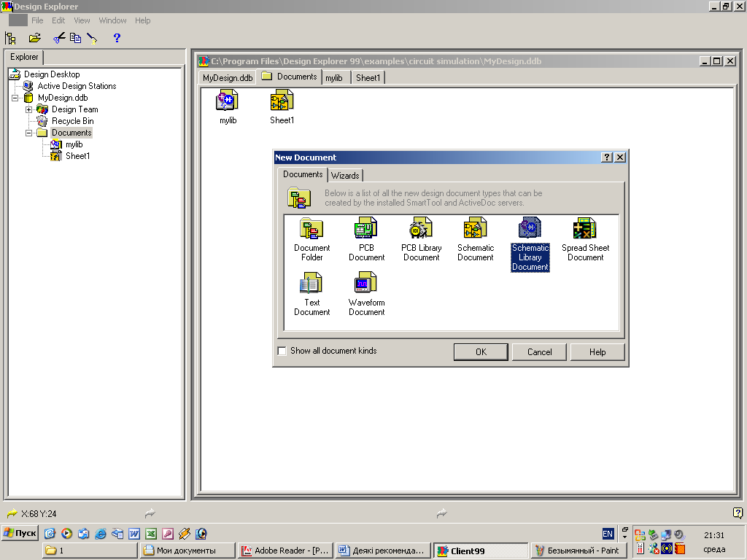Pick the Waveform Document icon

pos(366,284)
